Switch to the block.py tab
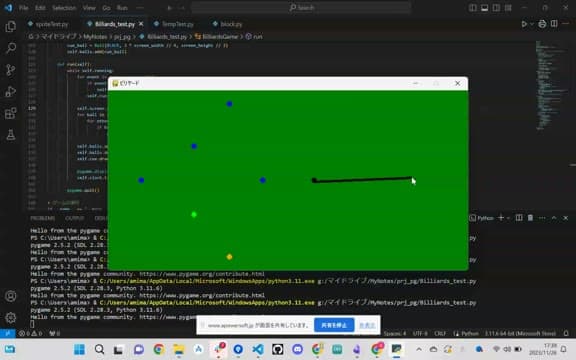The height and width of the screenshot is (360, 576). [228, 24]
